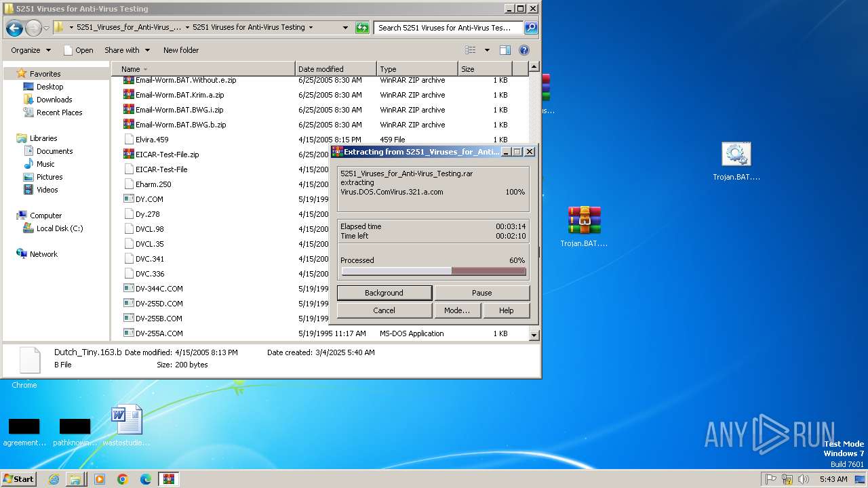Screen dimensions: 868x488
Task: Open Chrome from taskbar
Action: coord(123,479)
